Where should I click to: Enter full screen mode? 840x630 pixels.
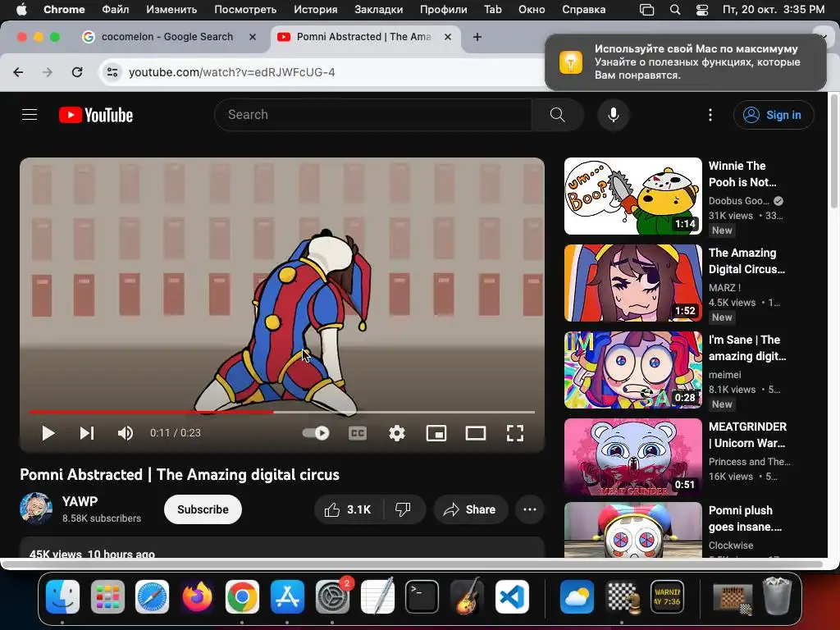click(x=515, y=433)
